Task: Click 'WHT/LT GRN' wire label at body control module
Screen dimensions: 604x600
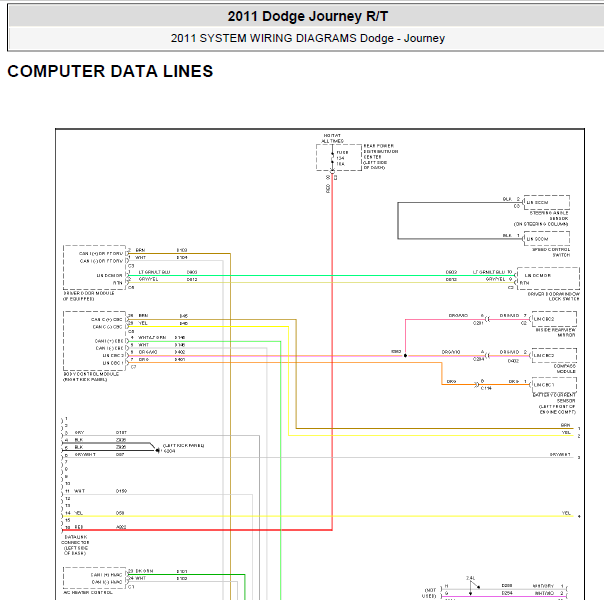Action: 152,337
